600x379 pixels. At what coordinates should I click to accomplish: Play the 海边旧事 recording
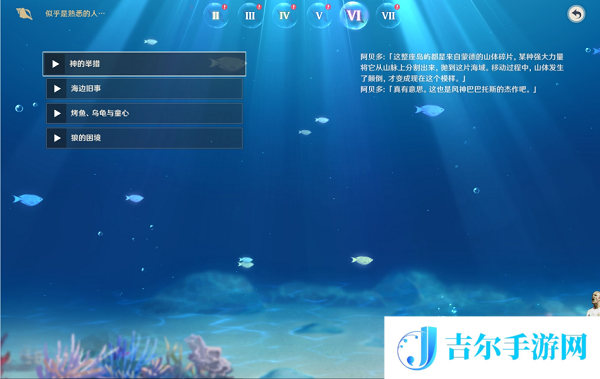tap(57, 89)
